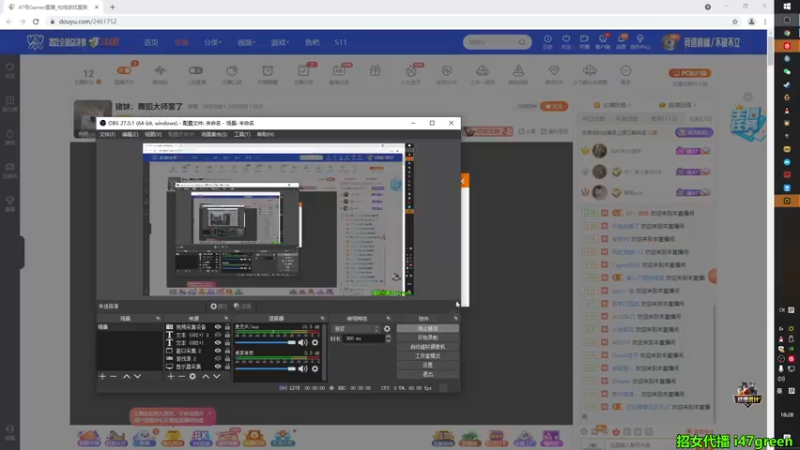Expand the 游戏 dropdown in Douyu navigation
The height and width of the screenshot is (450, 800).
(280, 42)
